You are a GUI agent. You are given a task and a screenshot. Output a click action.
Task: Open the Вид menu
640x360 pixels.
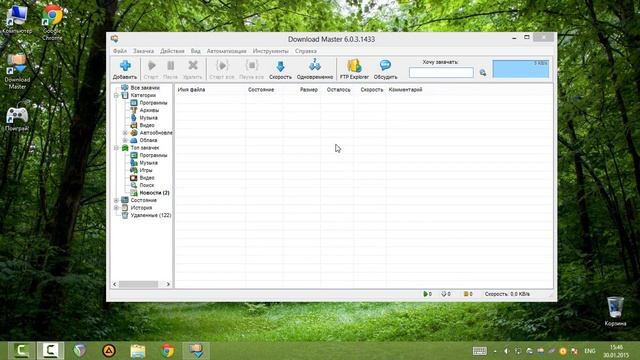tap(196, 51)
